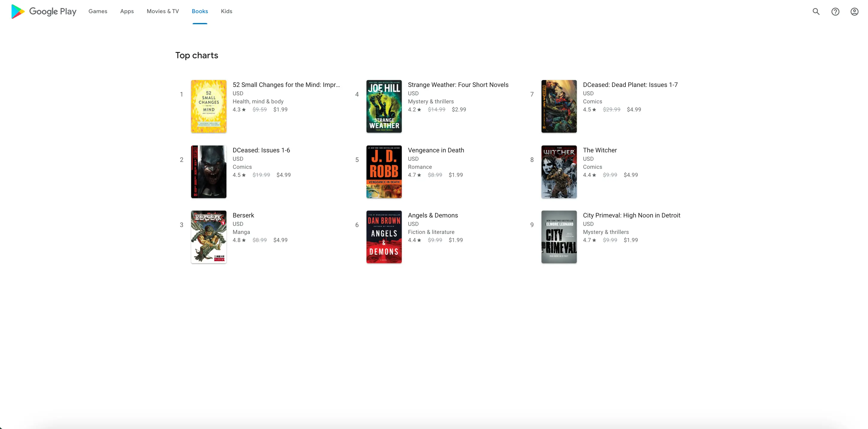This screenshot has width=868, height=429.
Task: Click the 4.8 star rating for Berserk
Action: [239, 240]
